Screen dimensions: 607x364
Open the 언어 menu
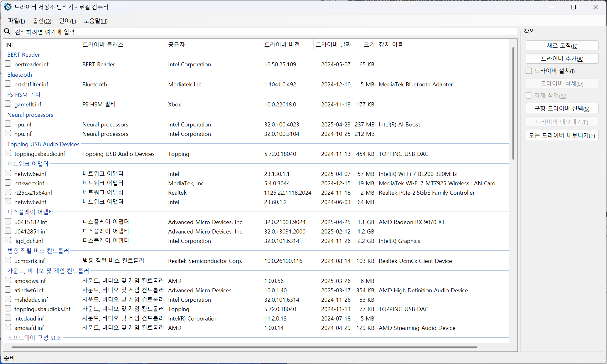[67, 21]
